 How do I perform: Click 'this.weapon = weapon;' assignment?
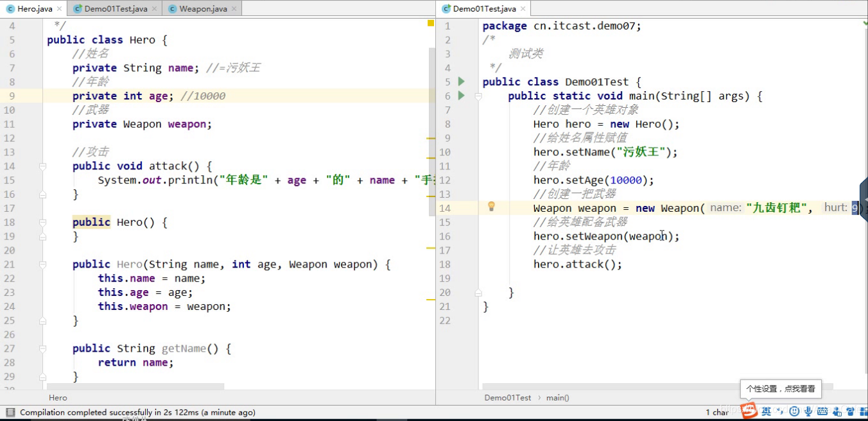tap(164, 307)
